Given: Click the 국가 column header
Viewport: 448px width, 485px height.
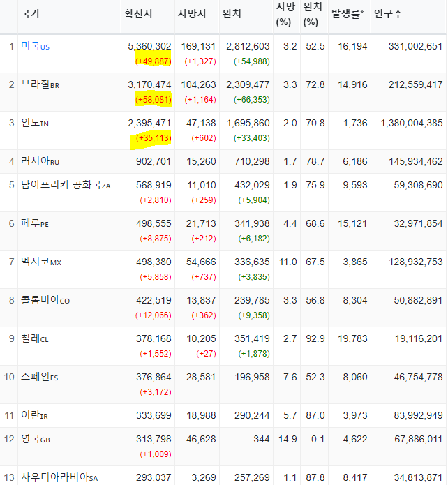Looking at the screenshot, I should (x=30, y=14).
